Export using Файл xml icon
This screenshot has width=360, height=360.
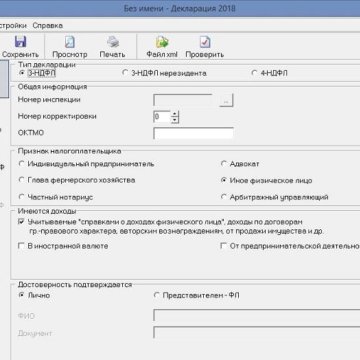(162, 42)
